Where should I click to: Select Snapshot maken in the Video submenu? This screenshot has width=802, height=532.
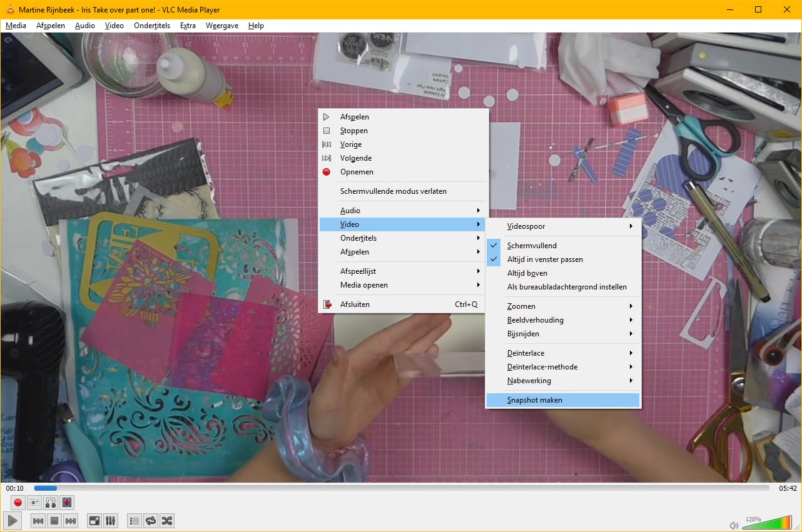pyautogui.click(x=563, y=400)
